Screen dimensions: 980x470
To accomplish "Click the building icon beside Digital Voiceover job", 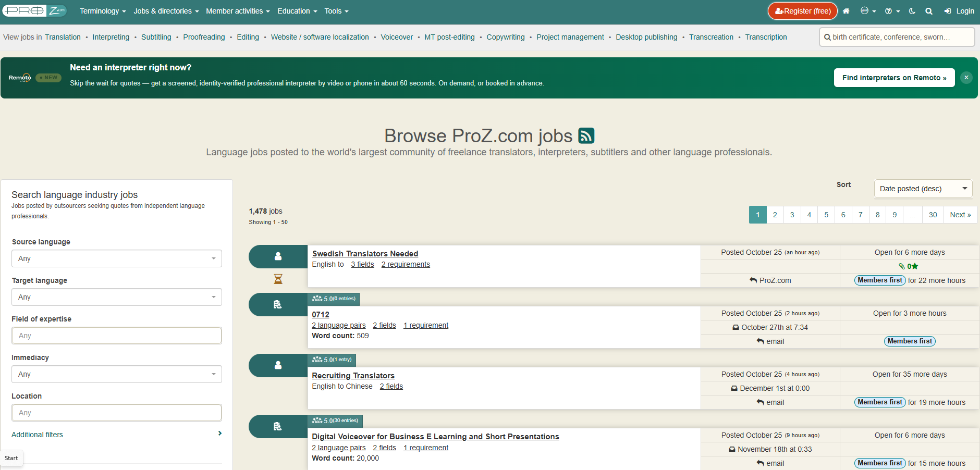I will (x=278, y=426).
